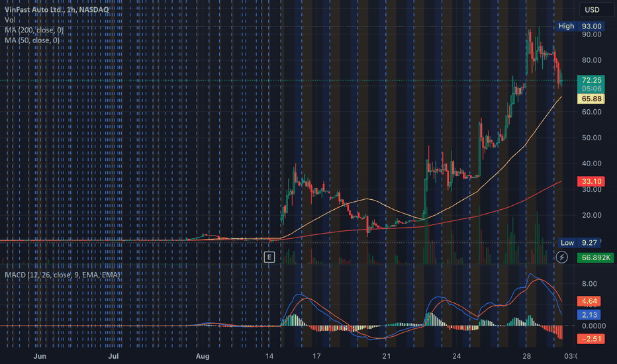The image size is (617, 364).
Task: Click the MACD signal value 4.64 label
Action: point(589,301)
